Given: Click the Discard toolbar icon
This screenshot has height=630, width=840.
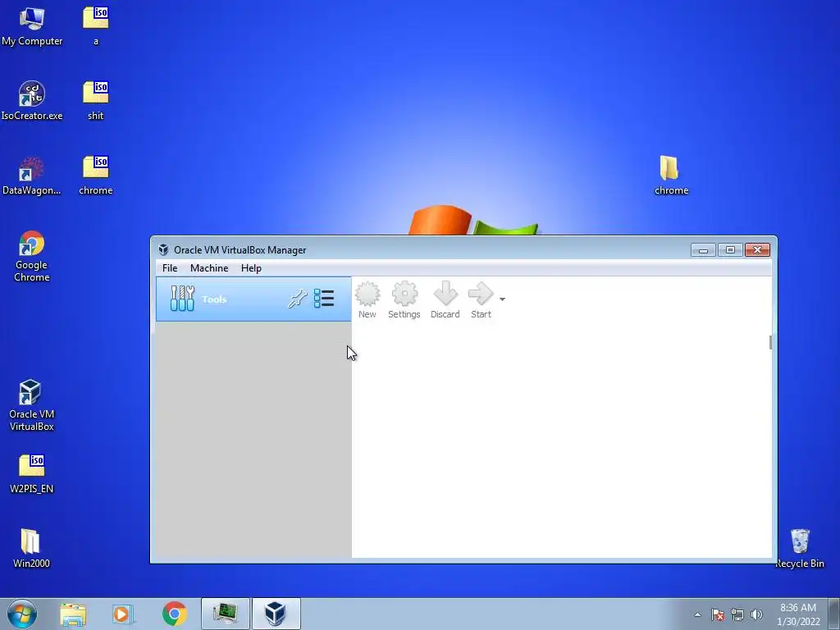Looking at the screenshot, I should (445, 300).
